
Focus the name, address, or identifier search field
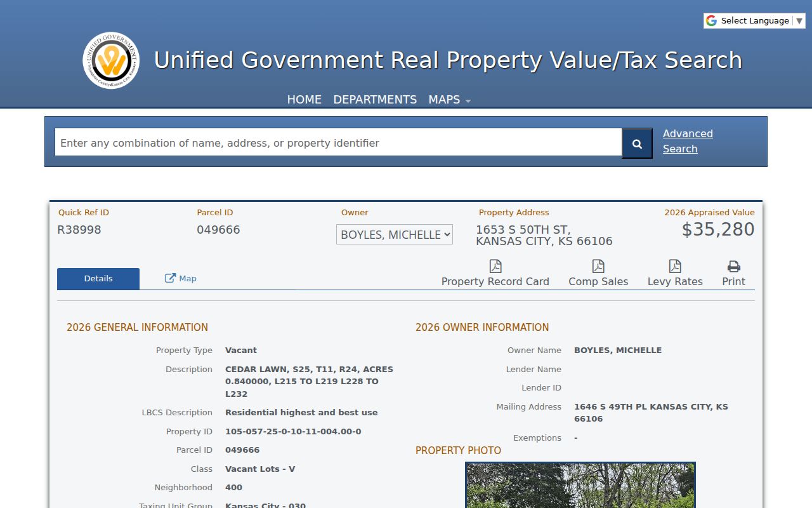tap(338, 143)
